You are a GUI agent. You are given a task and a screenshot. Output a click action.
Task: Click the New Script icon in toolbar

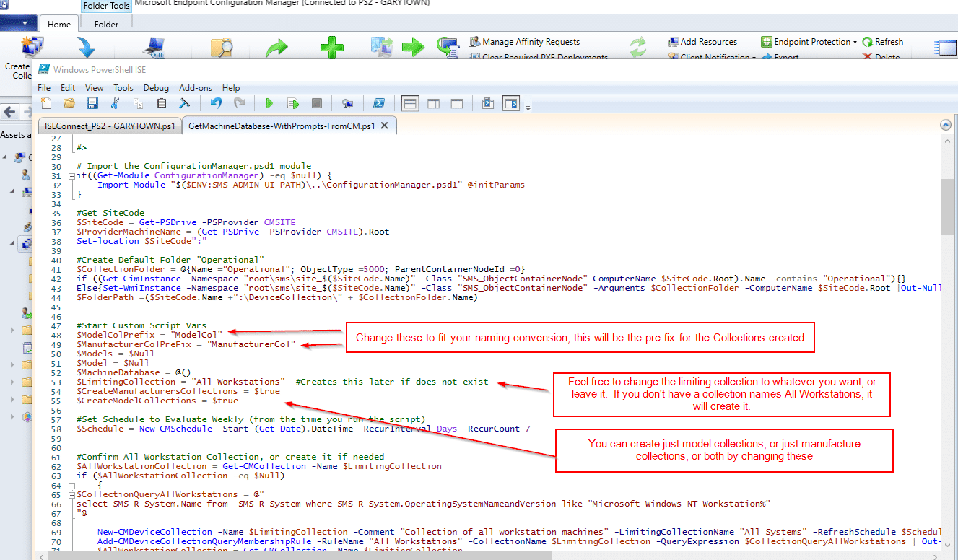pos(46,104)
